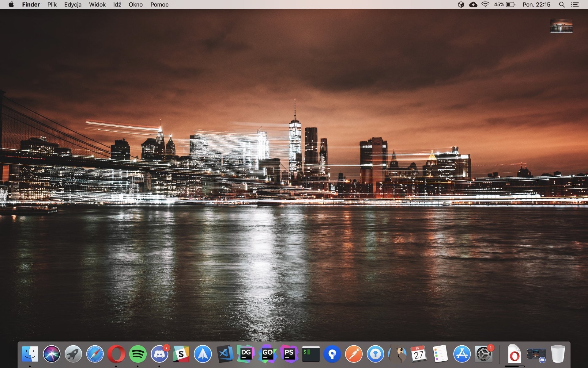Click the cloud upload menu bar icon
Screen dimensions: 588x368
473,5
